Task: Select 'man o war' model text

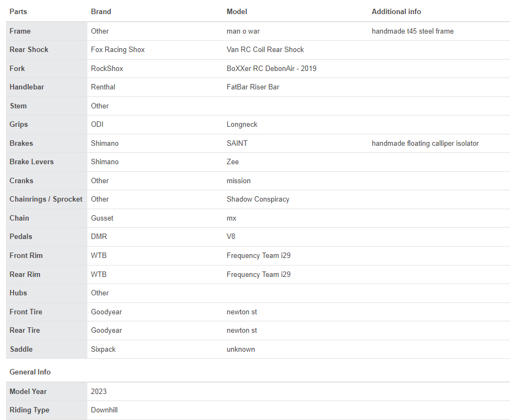Action: 243,31
